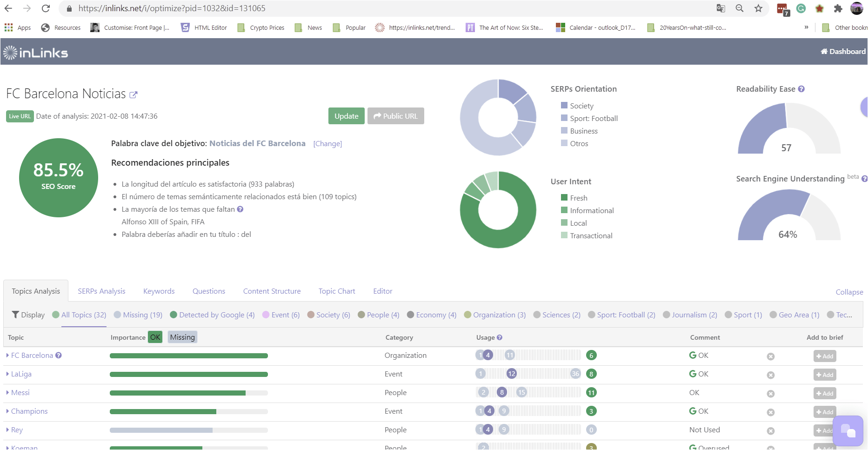Image resolution: width=868 pixels, height=450 pixels.
Task: Open the Content Structure tab
Action: [x=272, y=291]
